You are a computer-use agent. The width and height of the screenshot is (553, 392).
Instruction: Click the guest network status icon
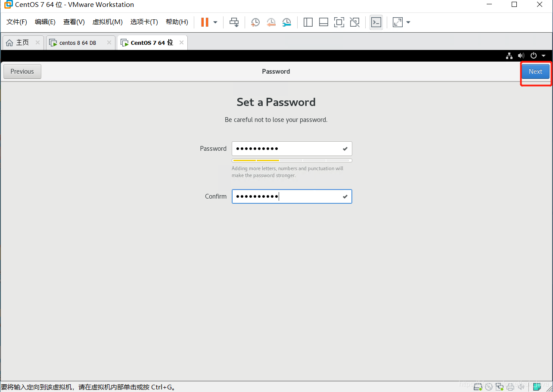click(509, 56)
